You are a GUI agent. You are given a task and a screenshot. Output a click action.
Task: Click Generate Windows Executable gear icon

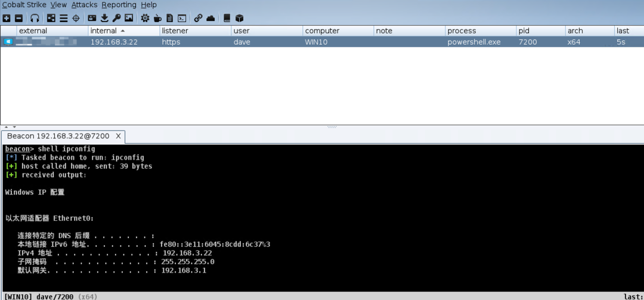tap(145, 18)
